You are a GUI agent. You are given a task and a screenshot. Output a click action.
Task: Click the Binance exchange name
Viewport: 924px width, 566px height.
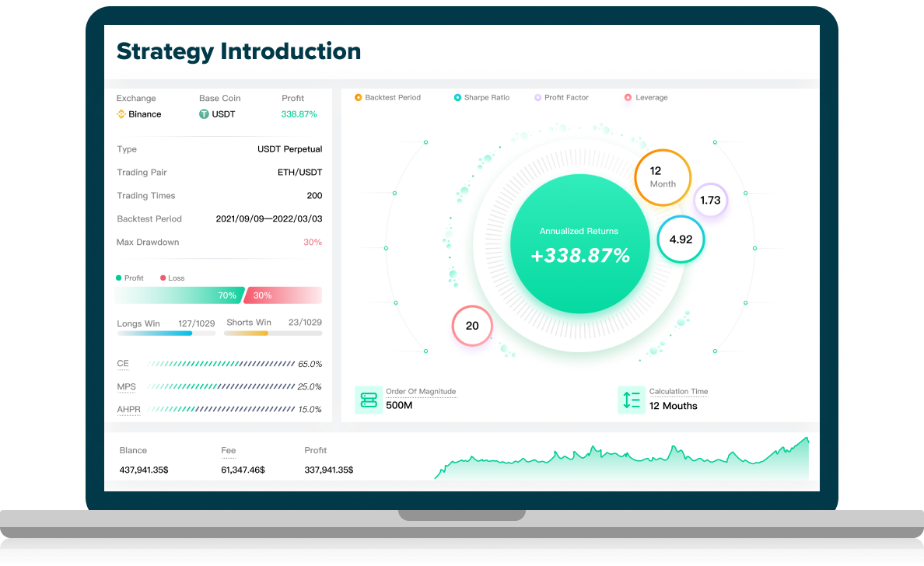click(x=145, y=114)
